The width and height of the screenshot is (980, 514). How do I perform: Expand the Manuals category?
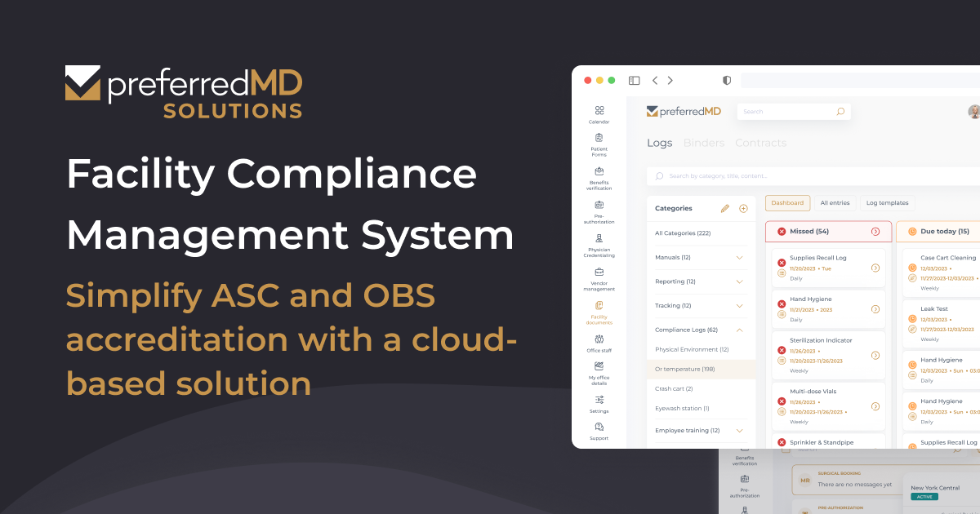click(739, 258)
